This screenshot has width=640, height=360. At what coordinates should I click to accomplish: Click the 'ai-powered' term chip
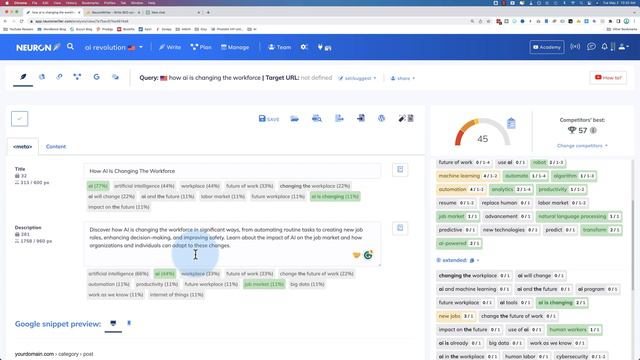click(459, 243)
